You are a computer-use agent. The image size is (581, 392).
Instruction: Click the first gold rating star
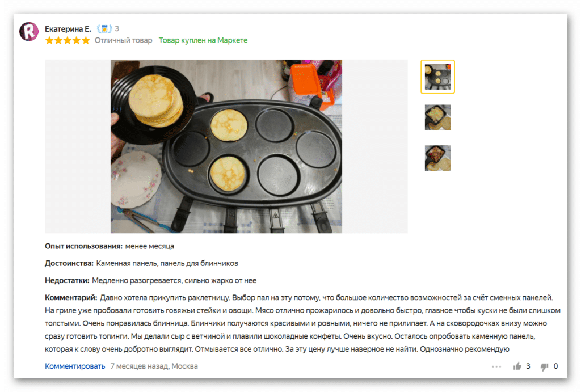(x=49, y=40)
